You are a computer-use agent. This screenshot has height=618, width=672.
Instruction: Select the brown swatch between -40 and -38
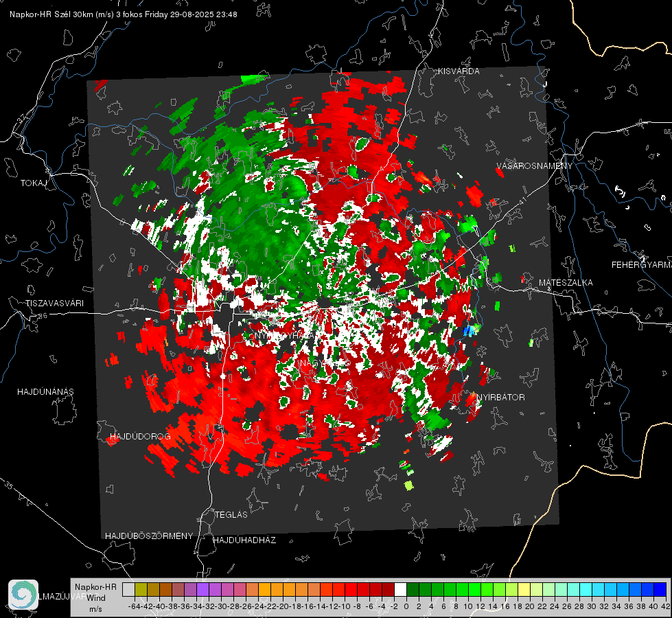click(166, 589)
